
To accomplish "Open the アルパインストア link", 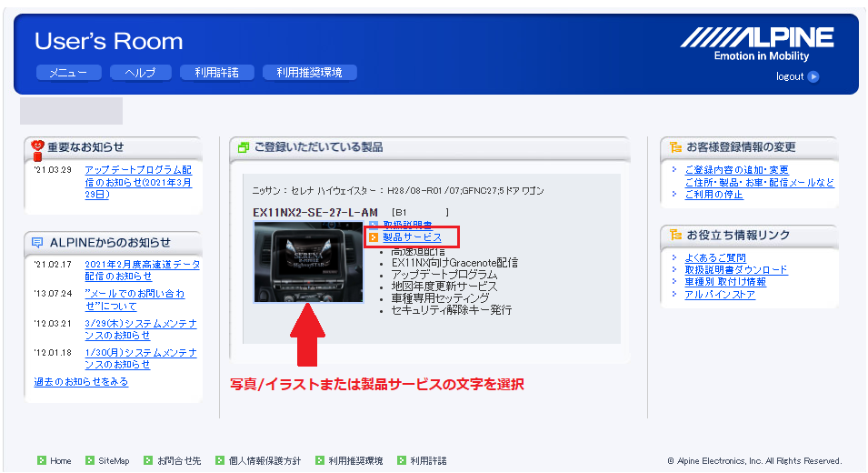I will click(x=720, y=295).
